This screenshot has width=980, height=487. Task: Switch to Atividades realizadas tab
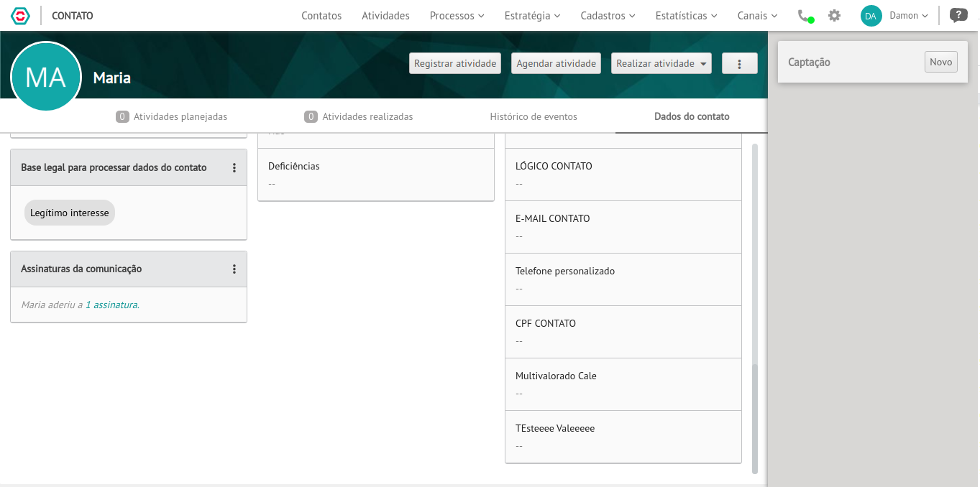359,116
